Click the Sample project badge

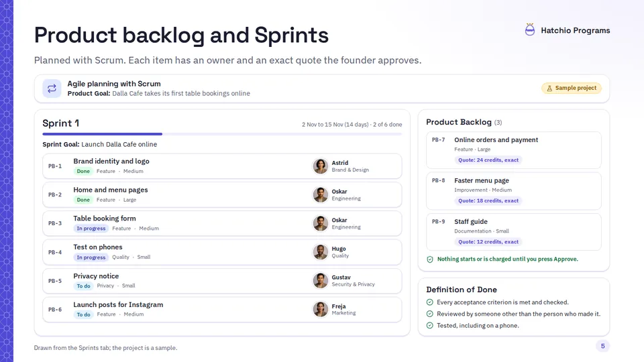[x=572, y=88]
